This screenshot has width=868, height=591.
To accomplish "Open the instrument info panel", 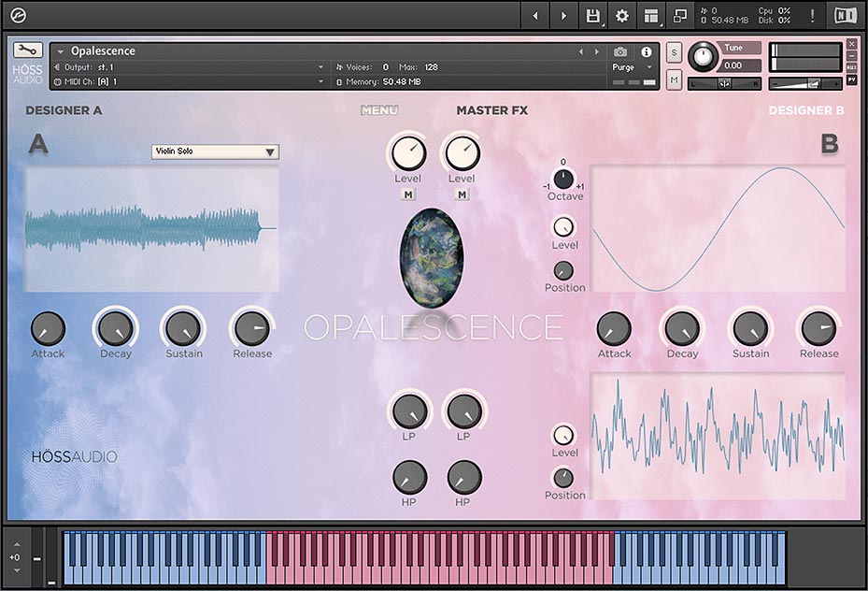I will 645,50.
